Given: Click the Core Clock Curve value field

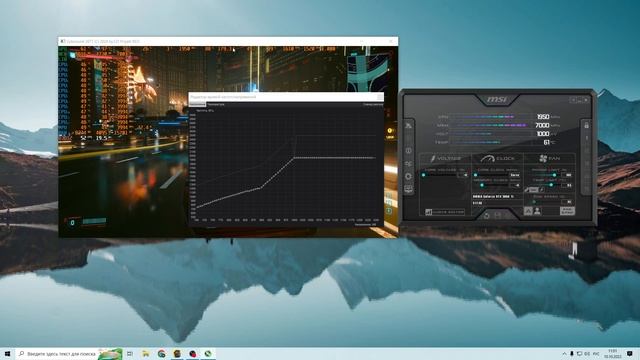Looking at the screenshot, I should [x=515, y=175].
